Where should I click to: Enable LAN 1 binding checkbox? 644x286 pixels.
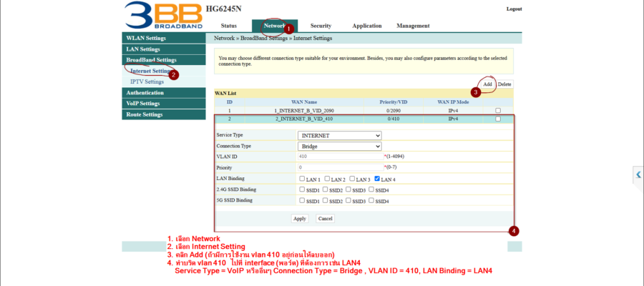pyautogui.click(x=302, y=179)
